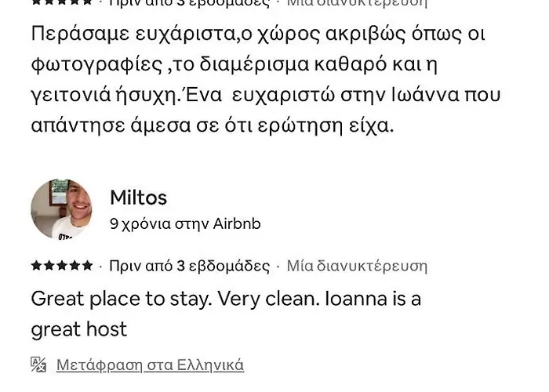Click '9 χρόνια στην Airbnb' text
The width and height of the screenshot is (549, 392).
click(185, 224)
